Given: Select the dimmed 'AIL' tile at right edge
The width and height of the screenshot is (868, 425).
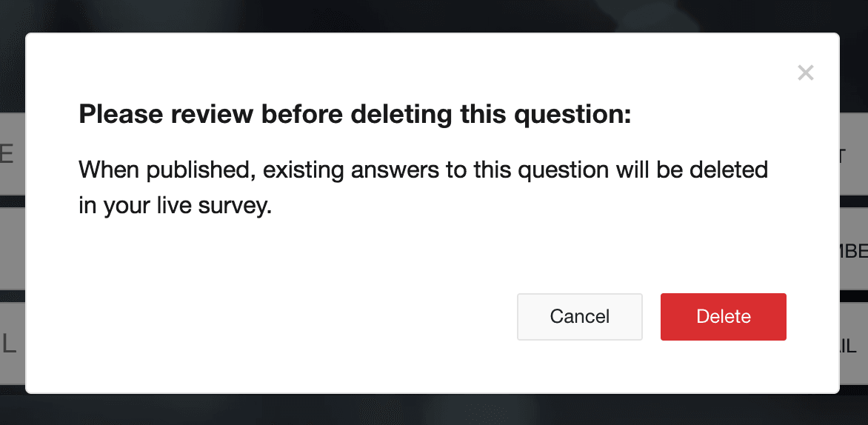Looking at the screenshot, I should coord(854,343).
